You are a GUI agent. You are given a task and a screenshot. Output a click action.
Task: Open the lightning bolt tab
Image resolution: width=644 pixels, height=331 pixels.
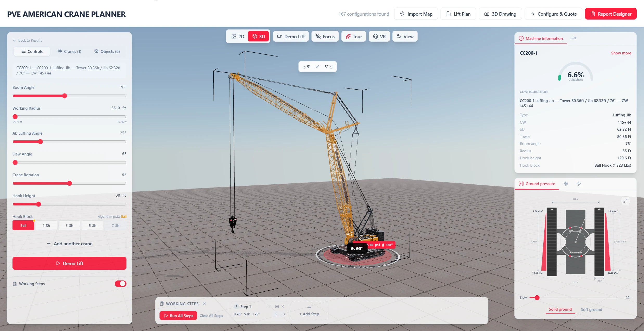(579, 184)
